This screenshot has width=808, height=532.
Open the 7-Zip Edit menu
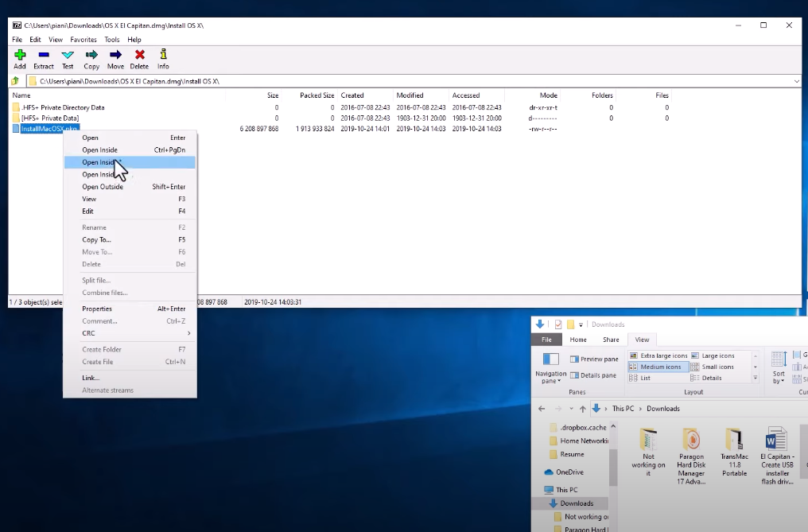tap(35, 39)
